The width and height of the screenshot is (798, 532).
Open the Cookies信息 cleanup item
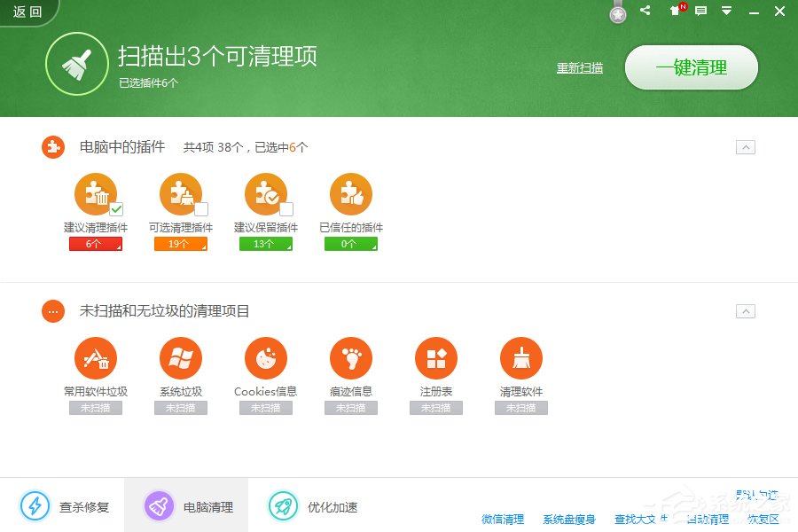click(266, 359)
